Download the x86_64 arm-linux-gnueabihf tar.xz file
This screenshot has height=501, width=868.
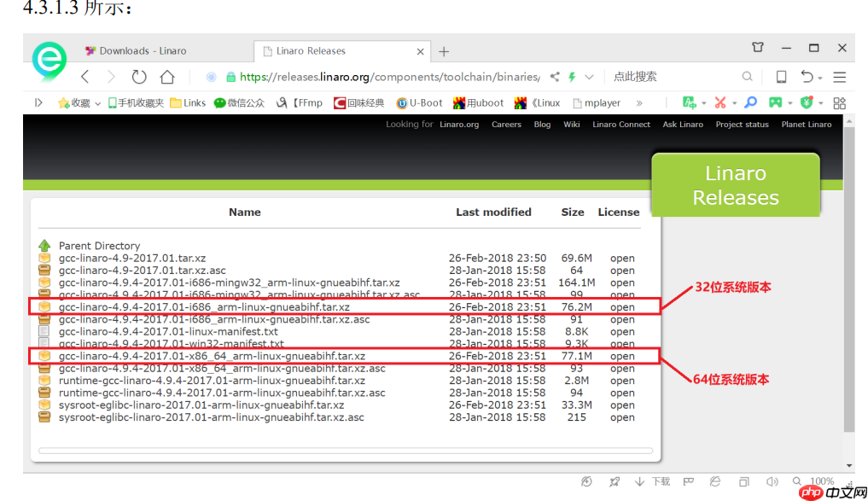coord(212,356)
